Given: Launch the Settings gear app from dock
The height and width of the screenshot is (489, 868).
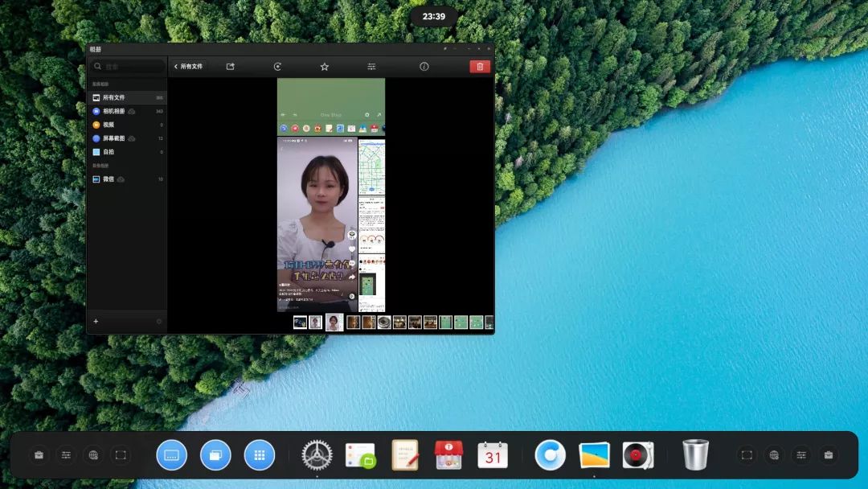Looking at the screenshot, I should 317,455.
